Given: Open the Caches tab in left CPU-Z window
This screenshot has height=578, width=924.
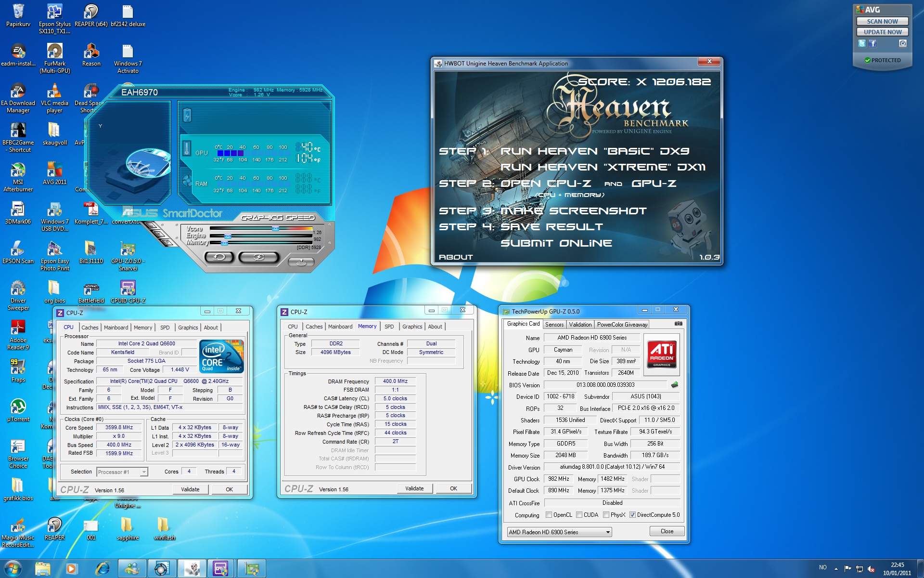Looking at the screenshot, I should click(90, 327).
